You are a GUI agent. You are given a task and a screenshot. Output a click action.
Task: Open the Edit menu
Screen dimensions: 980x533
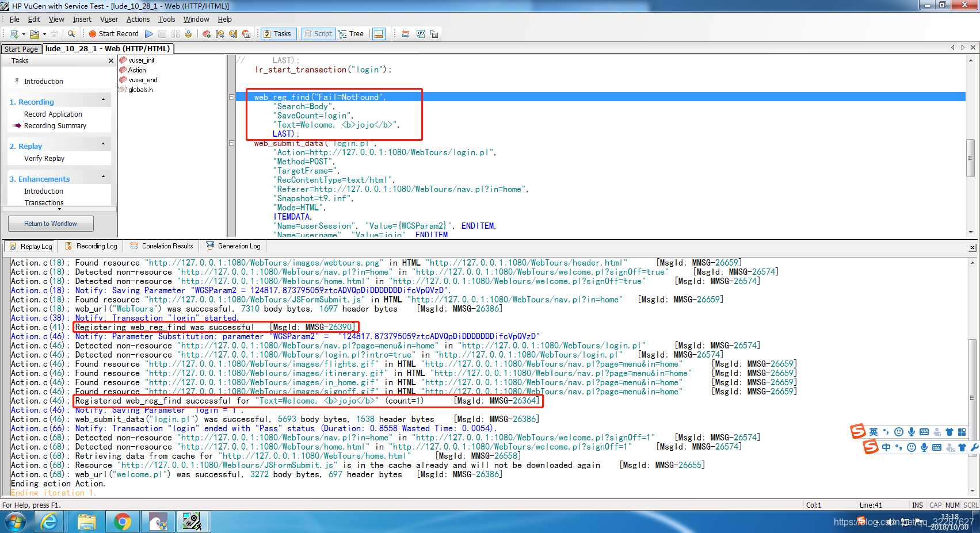point(34,20)
